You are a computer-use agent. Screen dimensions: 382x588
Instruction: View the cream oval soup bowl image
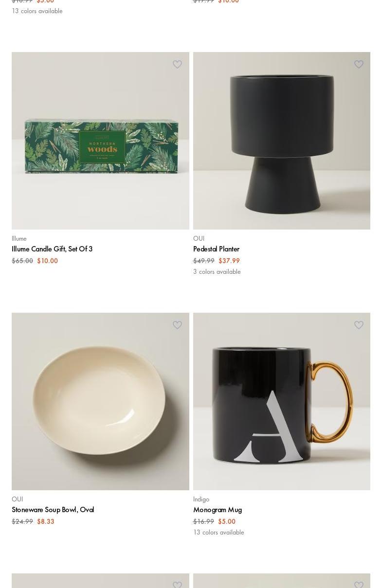[100, 401]
